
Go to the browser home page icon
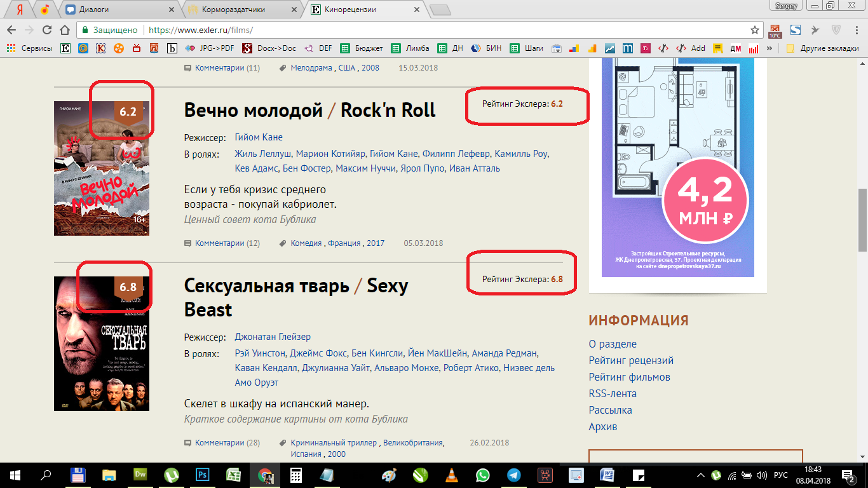pyautogui.click(x=64, y=30)
